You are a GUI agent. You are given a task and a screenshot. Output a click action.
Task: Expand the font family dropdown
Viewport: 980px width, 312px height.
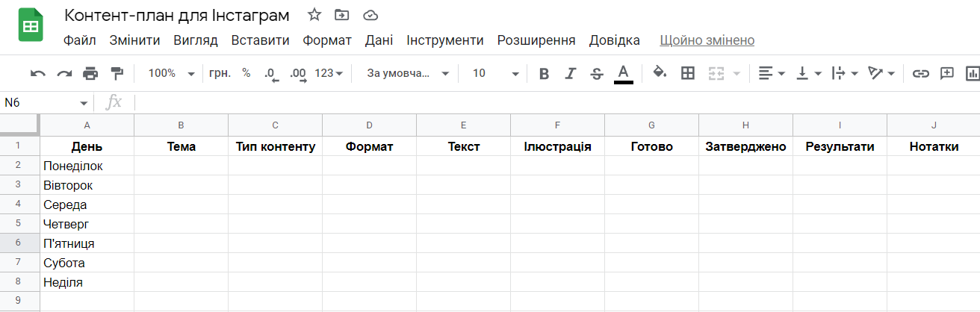click(408, 73)
